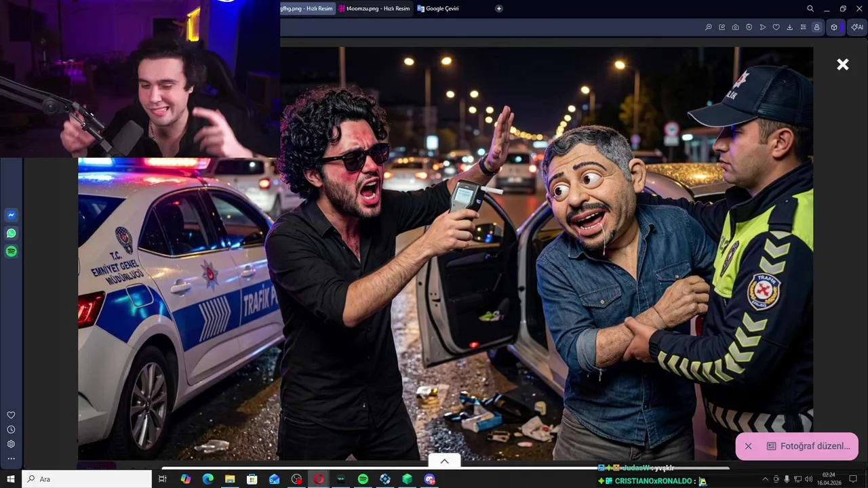Switch to the 'gfhg.png - Hızlı Resim' tab
868x488 pixels.
[307, 9]
